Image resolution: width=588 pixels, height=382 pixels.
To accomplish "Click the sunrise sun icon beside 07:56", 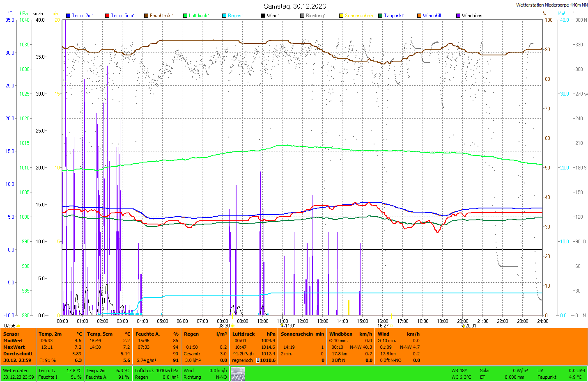I will click(18, 326).
